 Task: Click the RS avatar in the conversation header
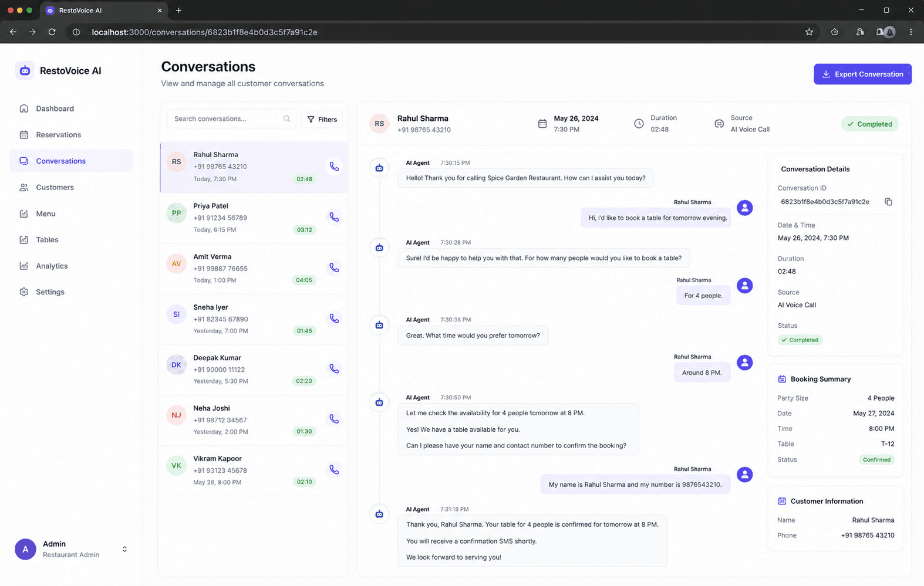click(379, 124)
